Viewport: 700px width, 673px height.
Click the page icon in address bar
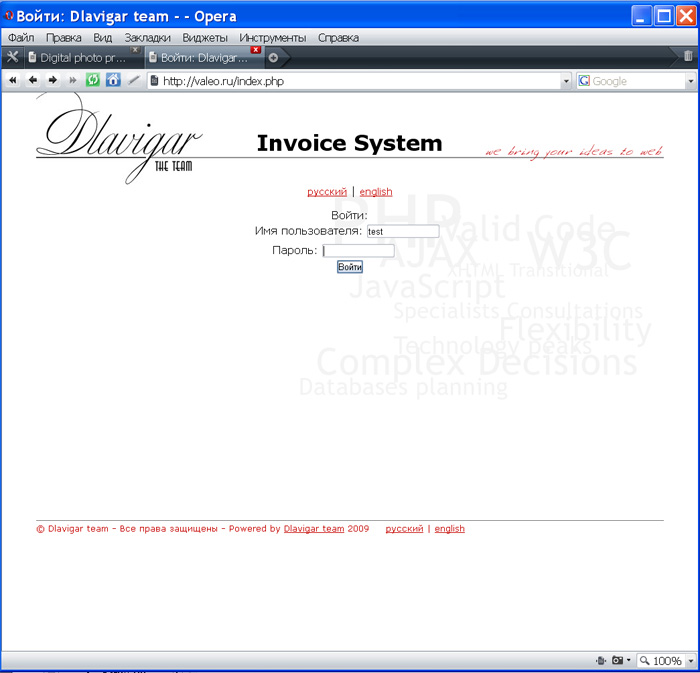click(x=154, y=81)
